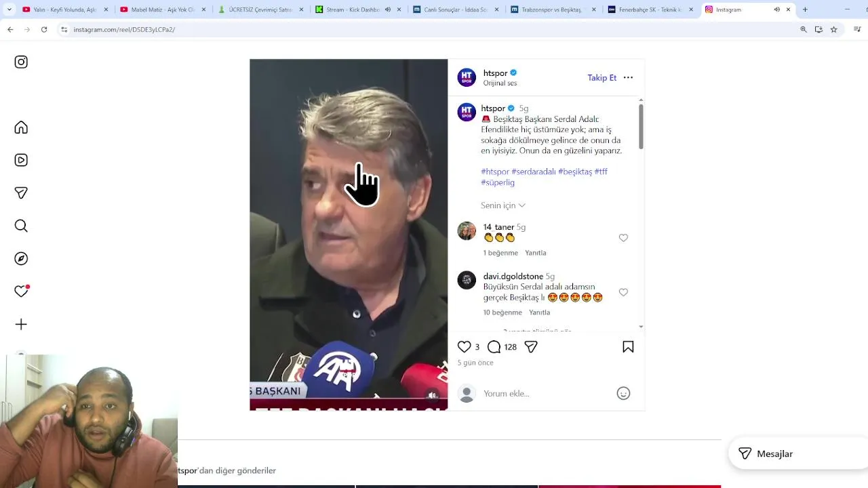Open more options three-dot menu
Image resolution: width=868 pixels, height=488 pixels.
click(x=628, y=77)
